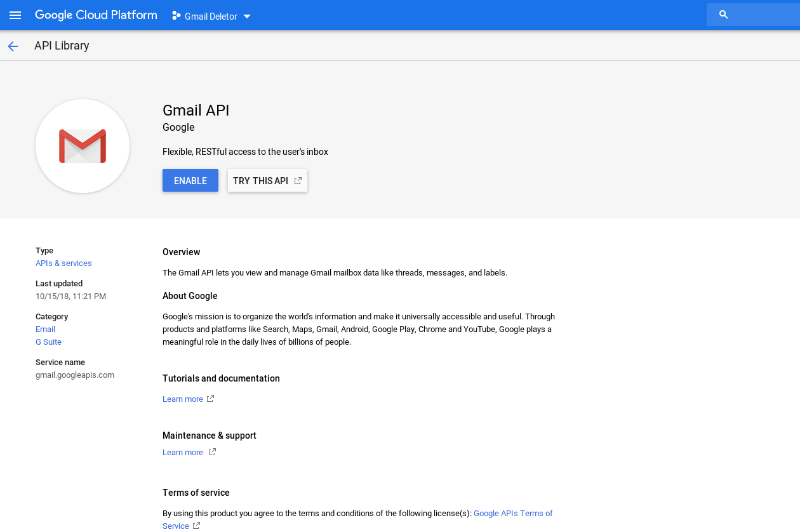Open the Google APIs Terms of Service link
Screen dimensions: 800x532
513,514
